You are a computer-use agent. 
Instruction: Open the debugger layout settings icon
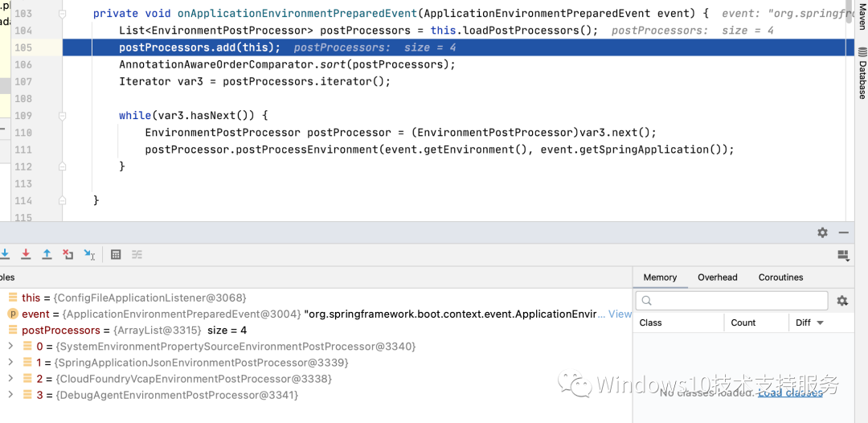point(843,255)
